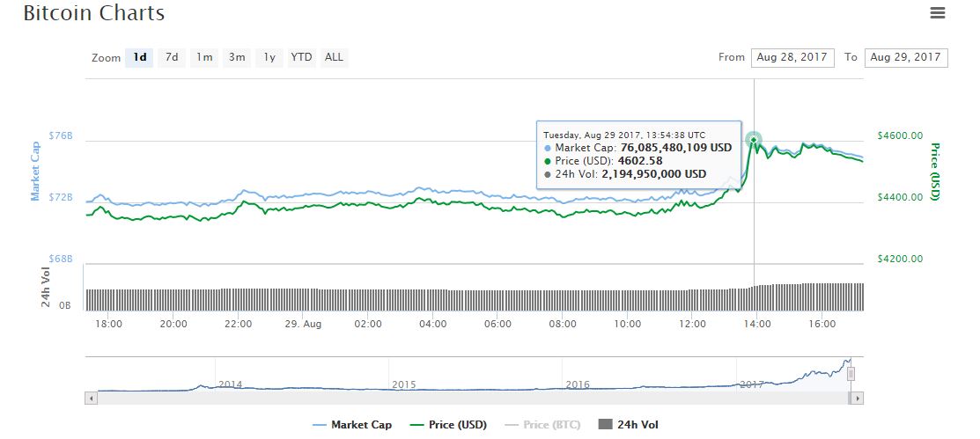The height and width of the screenshot is (439, 980).
Task: Click the Price (USD) axis title
Action: (935, 172)
